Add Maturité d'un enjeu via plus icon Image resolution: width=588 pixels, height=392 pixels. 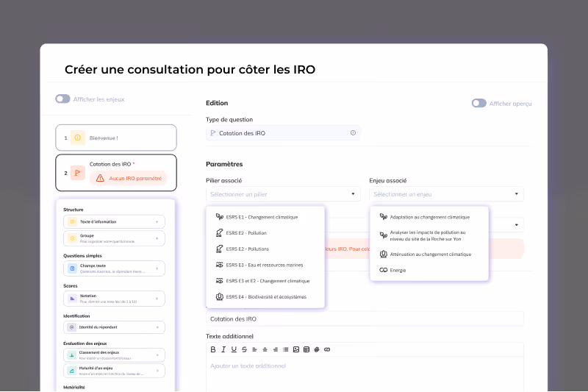pos(157,371)
